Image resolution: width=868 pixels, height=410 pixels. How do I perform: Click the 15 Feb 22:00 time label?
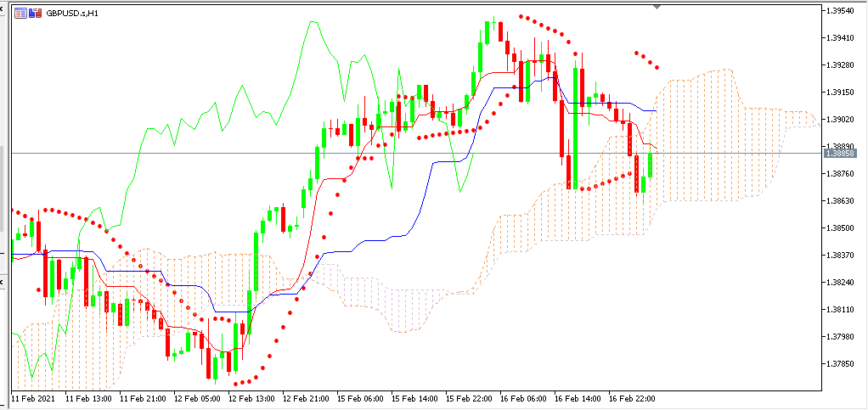[x=468, y=399]
